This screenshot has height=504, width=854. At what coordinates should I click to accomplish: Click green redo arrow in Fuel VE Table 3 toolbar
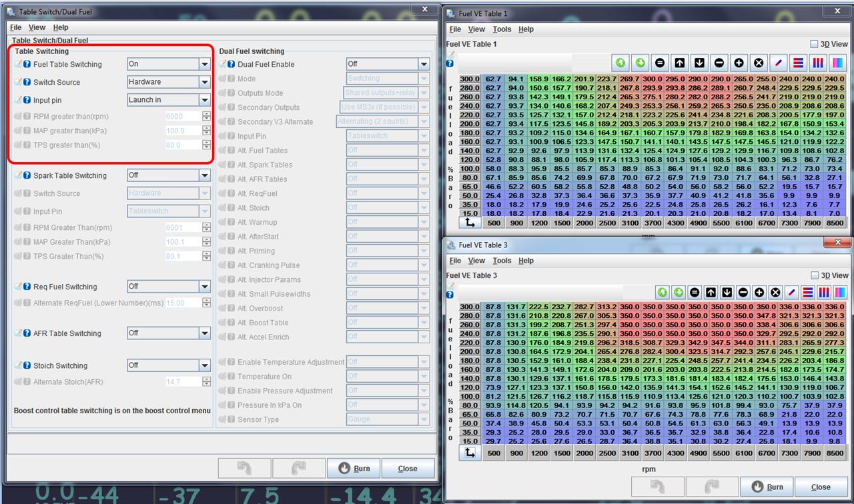pos(679,292)
